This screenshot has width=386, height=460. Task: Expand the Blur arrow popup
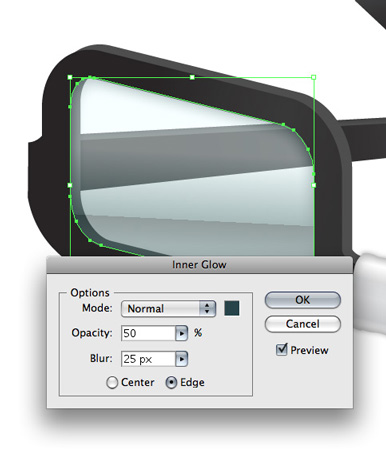(182, 359)
